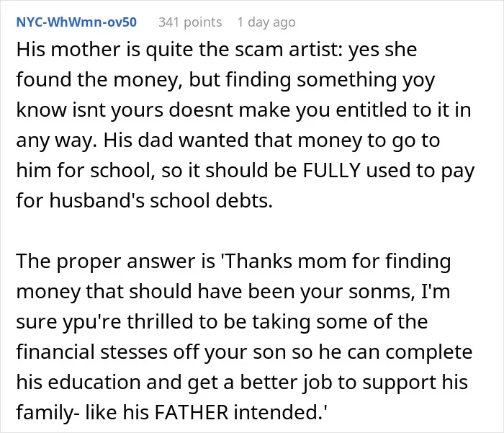
Task: Click the phrase 'him for school'
Action: pos(84,170)
